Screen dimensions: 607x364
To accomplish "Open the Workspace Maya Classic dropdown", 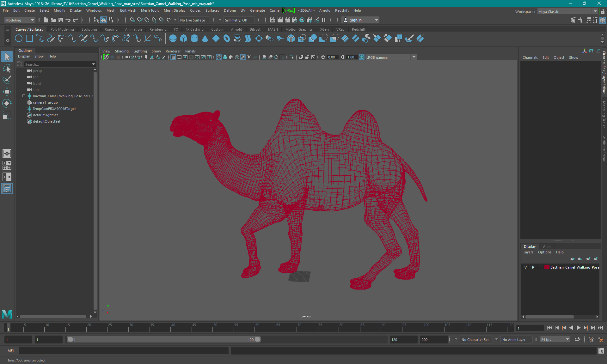I will (567, 12).
